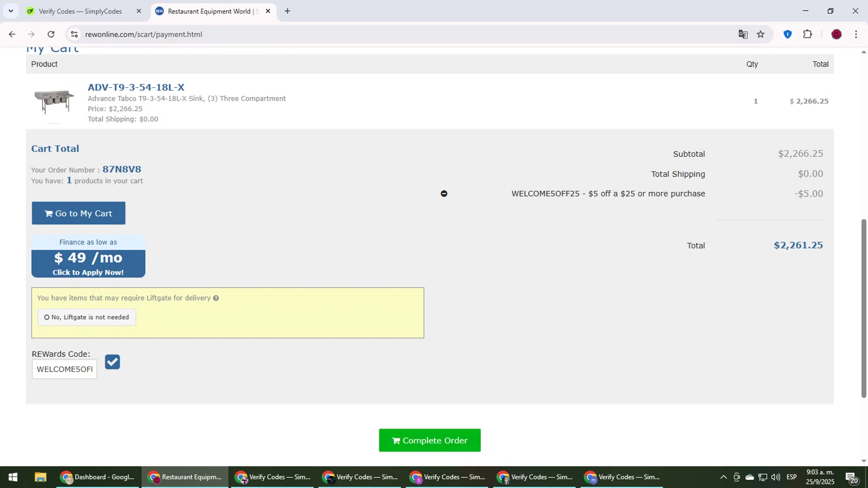
Task: Go forward in browser history
Action: pyautogui.click(x=31, y=34)
